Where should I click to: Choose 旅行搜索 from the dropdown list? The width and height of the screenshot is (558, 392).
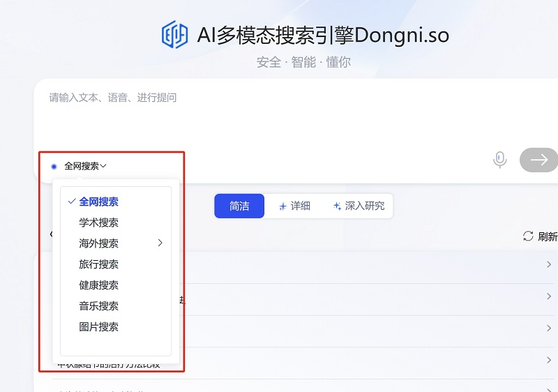(x=98, y=264)
